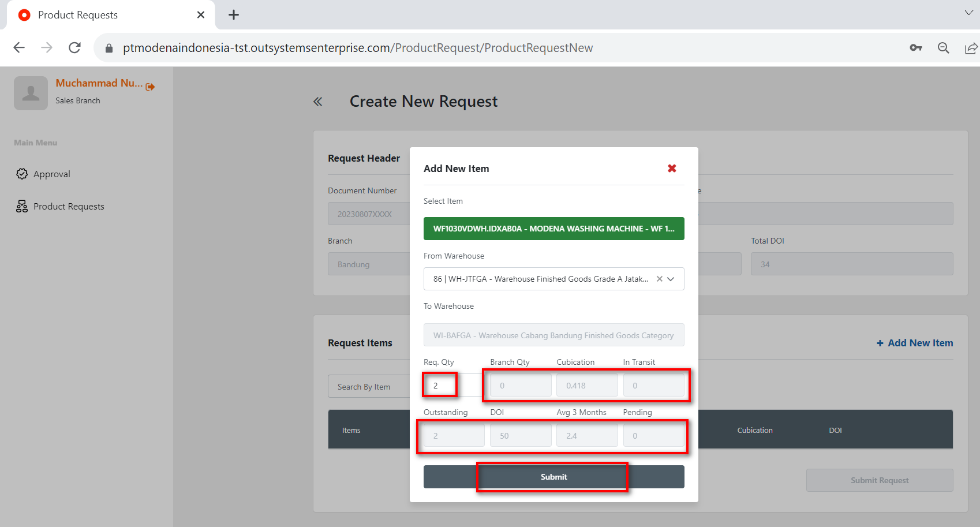Expand the From Warehouse dropdown
980x527 pixels.
click(x=671, y=279)
